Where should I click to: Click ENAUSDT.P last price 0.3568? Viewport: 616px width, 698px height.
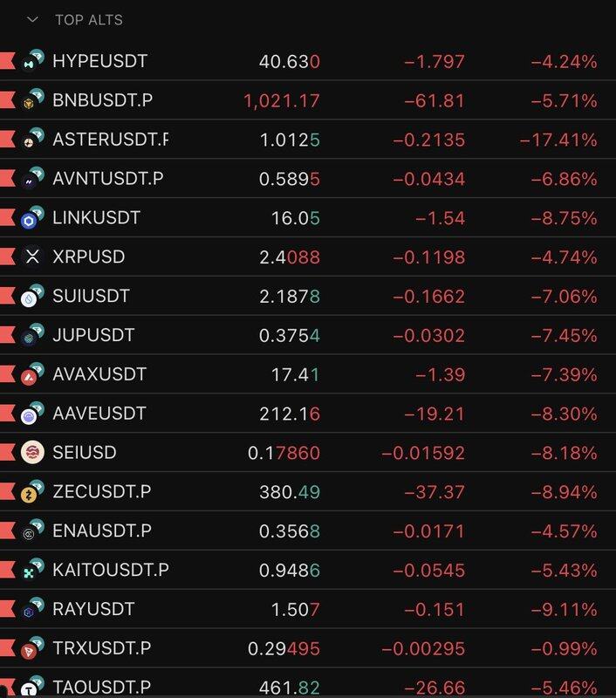(x=290, y=530)
